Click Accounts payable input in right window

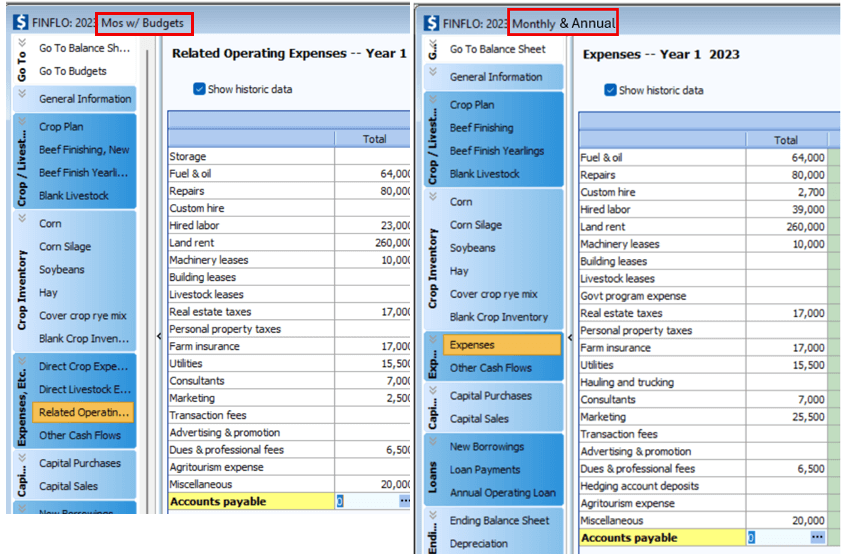pos(778,537)
